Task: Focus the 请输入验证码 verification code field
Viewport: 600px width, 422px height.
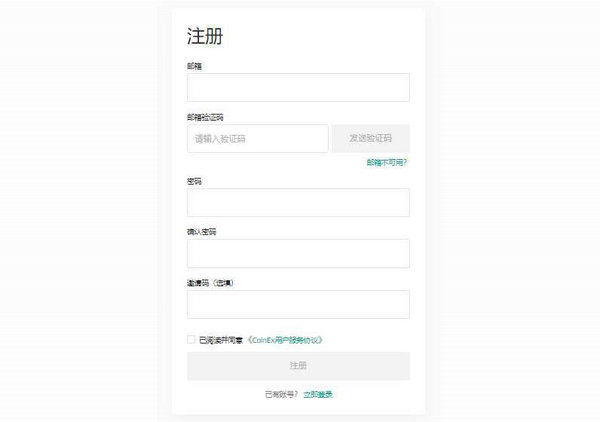Action: tap(258, 138)
